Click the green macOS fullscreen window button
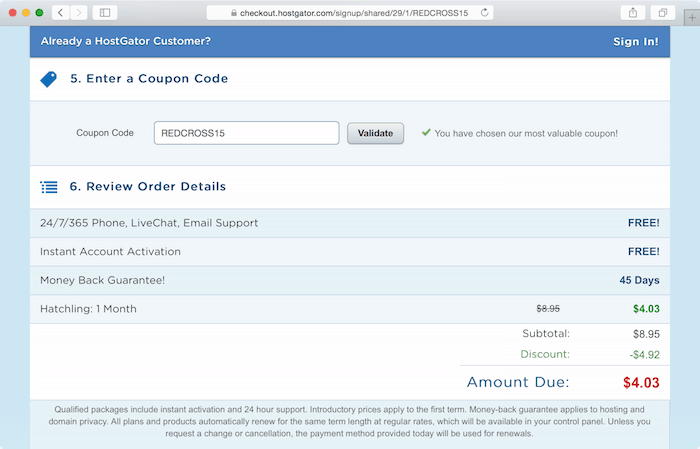This screenshot has width=700, height=449. pyautogui.click(x=39, y=12)
